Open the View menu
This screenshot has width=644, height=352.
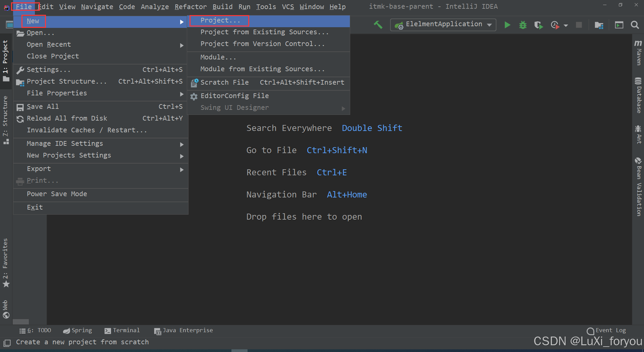point(67,7)
